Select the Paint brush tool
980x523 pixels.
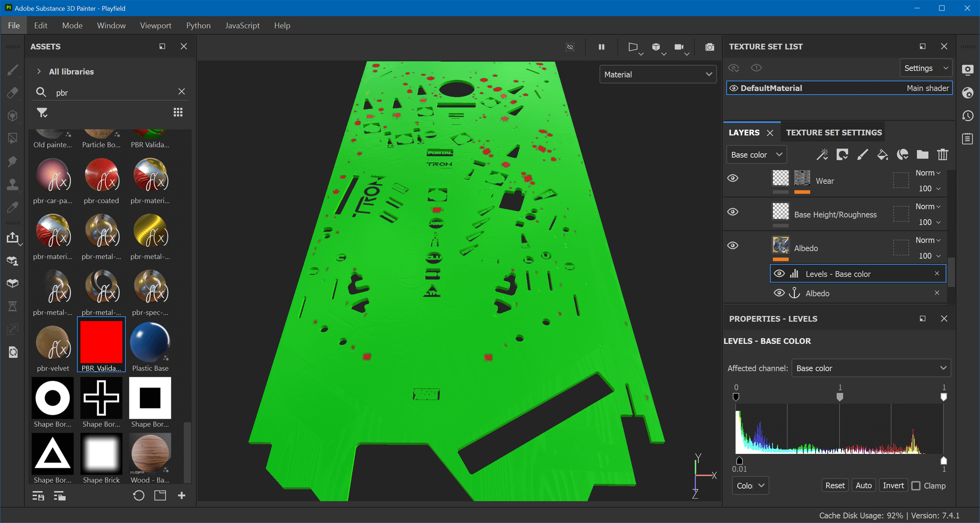coord(13,70)
